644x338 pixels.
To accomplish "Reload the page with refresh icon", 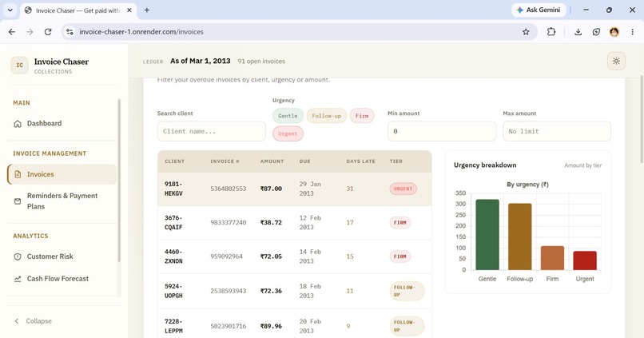I will pos(48,32).
